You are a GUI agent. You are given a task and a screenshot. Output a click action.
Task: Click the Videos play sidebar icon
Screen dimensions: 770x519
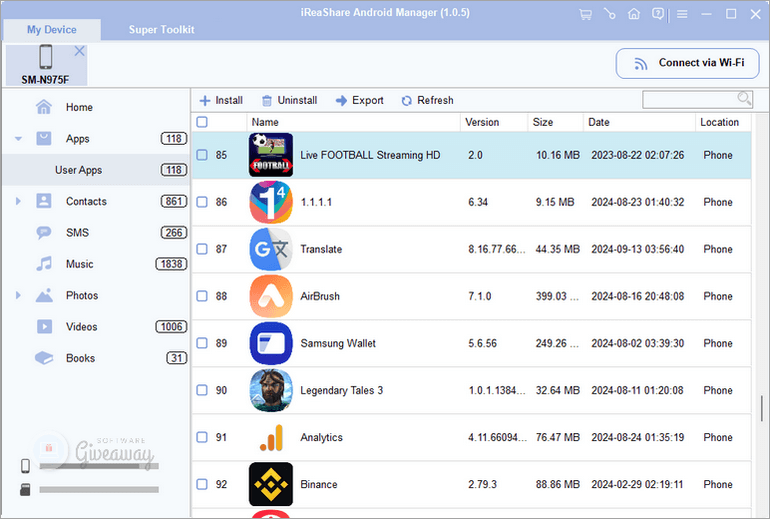click(x=44, y=327)
